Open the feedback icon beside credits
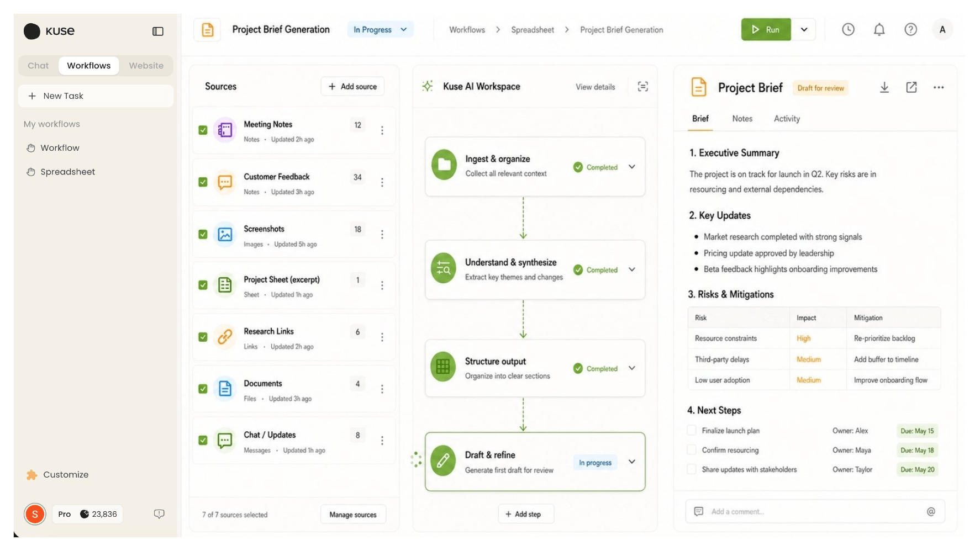Viewport: 980px width, 551px height. tap(159, 514)
